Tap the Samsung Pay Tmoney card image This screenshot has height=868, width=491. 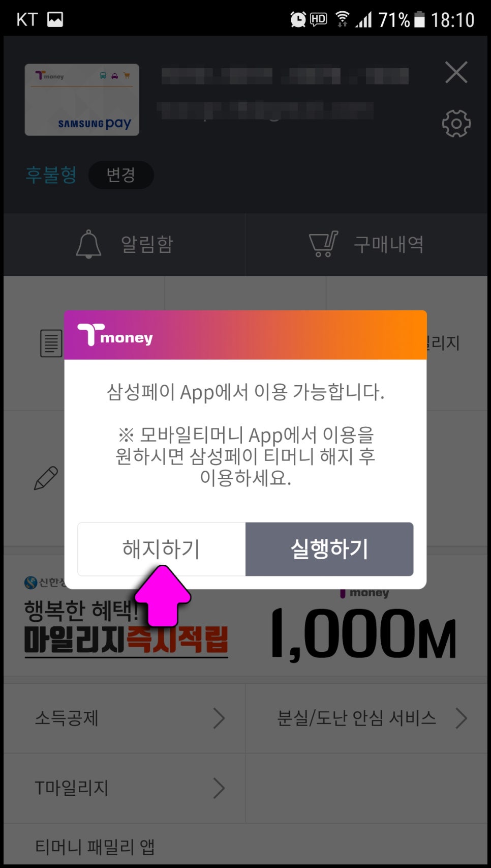pyautogui.click(x=82, y=100)
